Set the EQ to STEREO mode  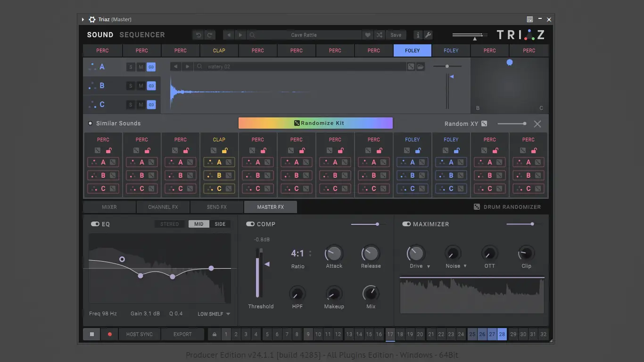170,224
